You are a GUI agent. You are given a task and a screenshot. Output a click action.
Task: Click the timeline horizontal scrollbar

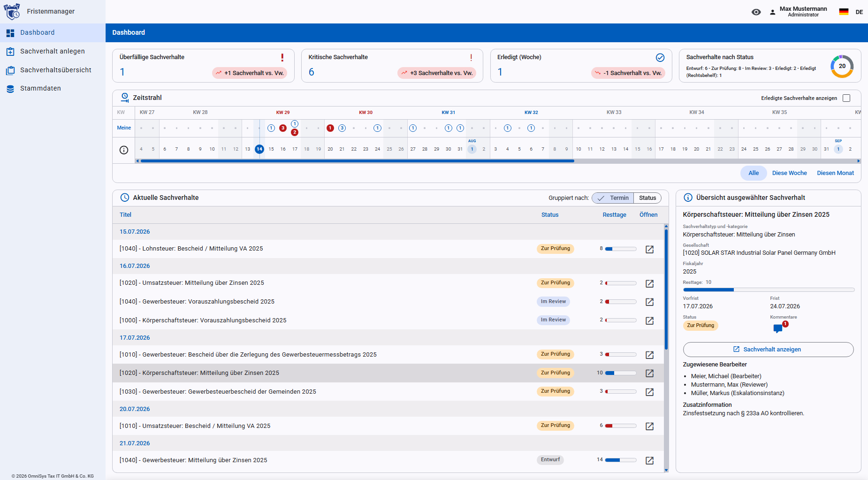pyautogui.click(x=357, y=161)
